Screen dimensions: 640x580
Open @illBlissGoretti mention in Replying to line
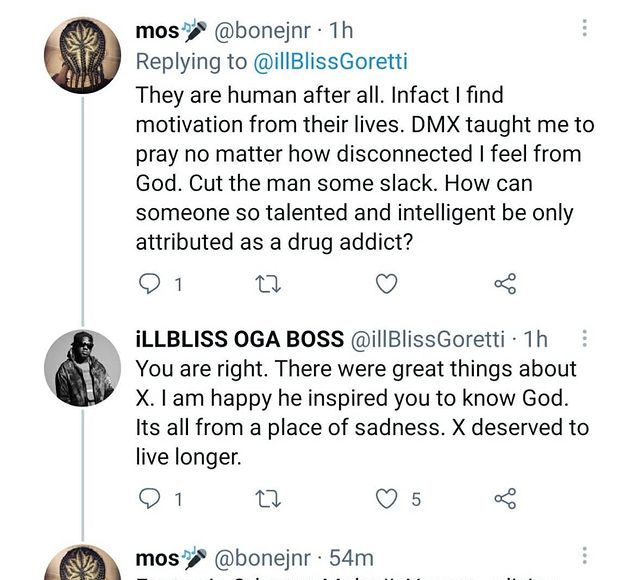click(331, 61)
